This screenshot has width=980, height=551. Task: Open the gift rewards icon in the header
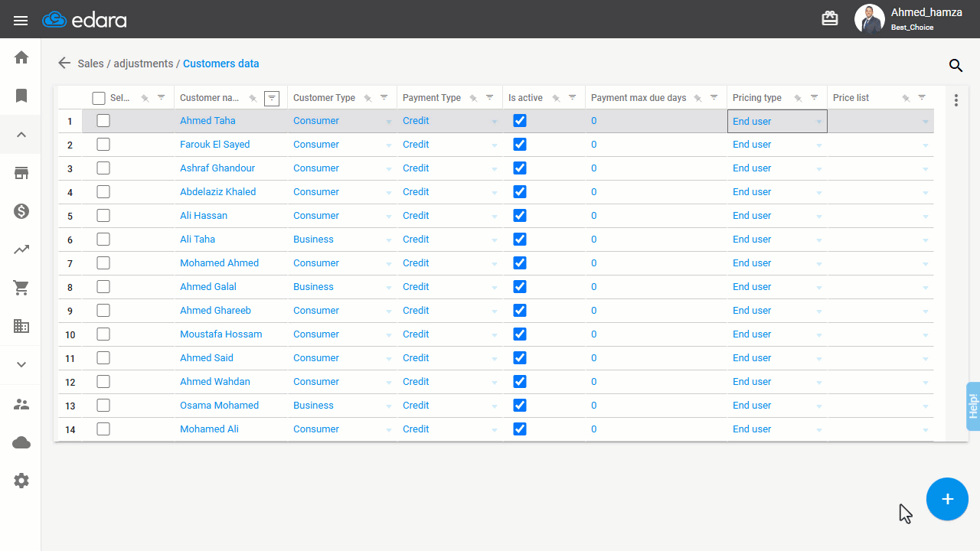click(830, 19)
